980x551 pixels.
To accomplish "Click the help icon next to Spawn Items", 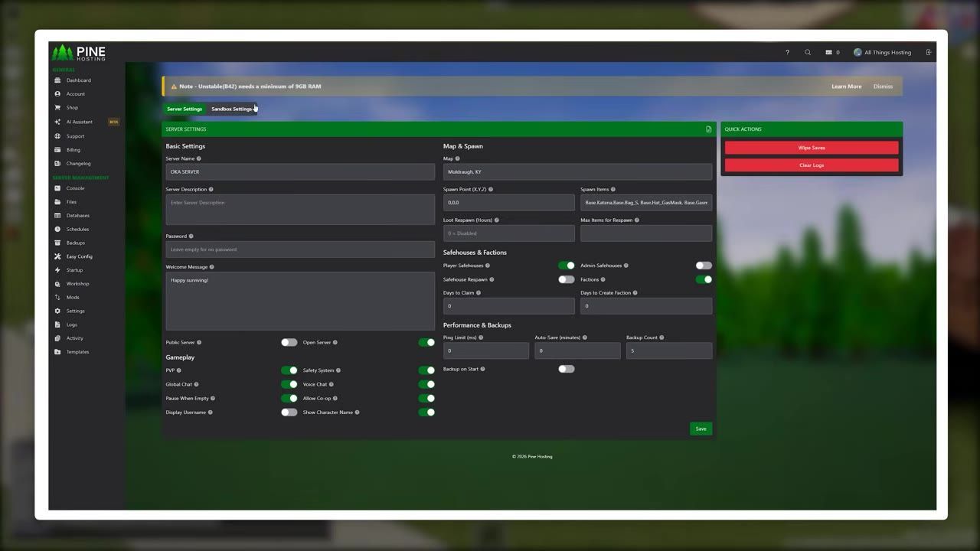I will (613, 189).
